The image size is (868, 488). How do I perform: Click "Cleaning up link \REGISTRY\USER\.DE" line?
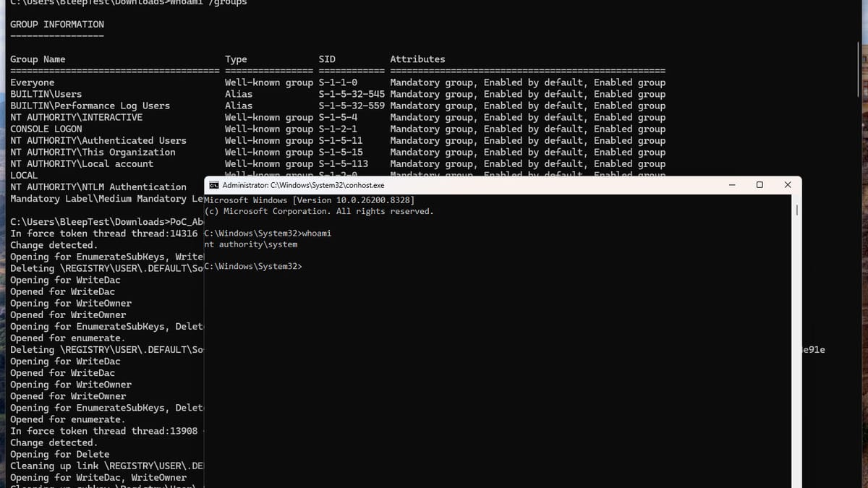[107, 466]
